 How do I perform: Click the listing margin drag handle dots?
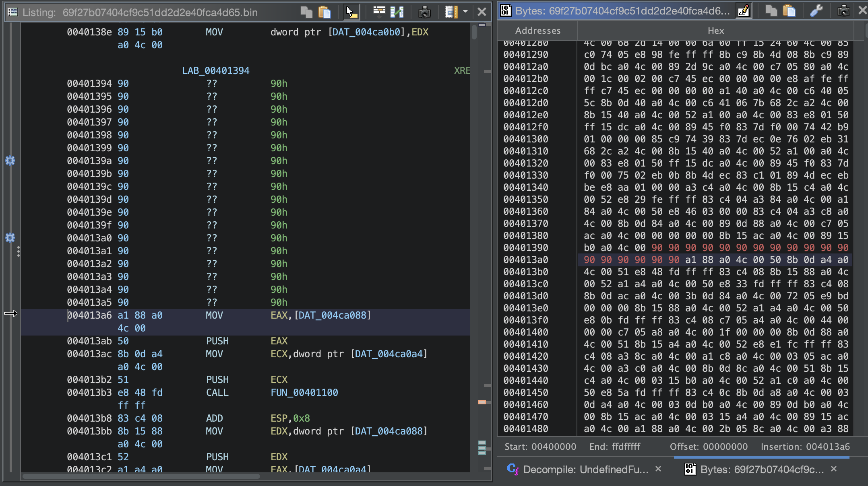pos(19,251)
